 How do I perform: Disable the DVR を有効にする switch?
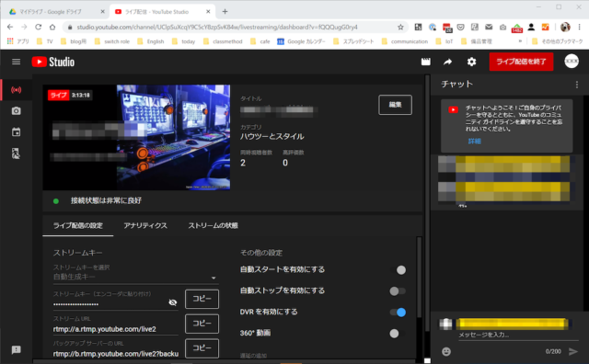pyautogui.click(x=398, y=313)
